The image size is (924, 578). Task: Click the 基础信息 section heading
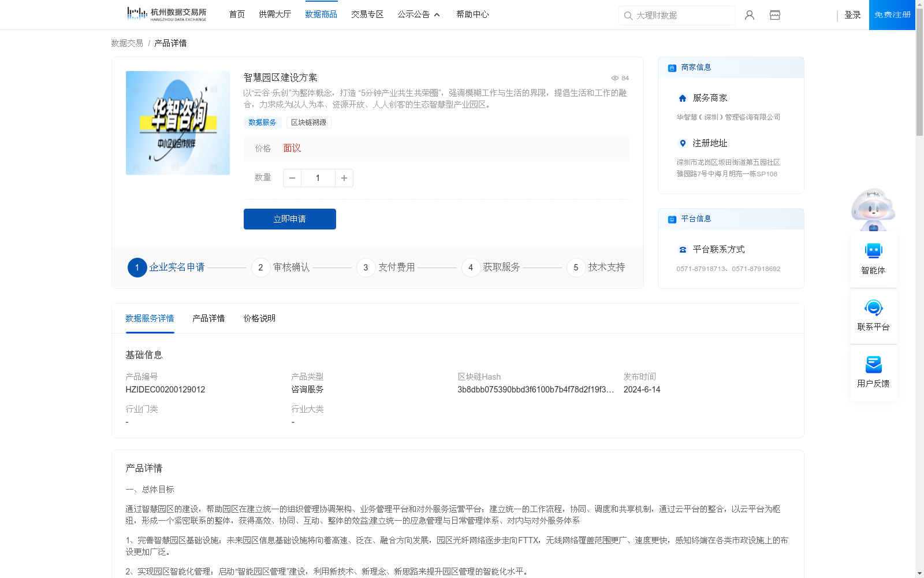click(x=144, y=355)
